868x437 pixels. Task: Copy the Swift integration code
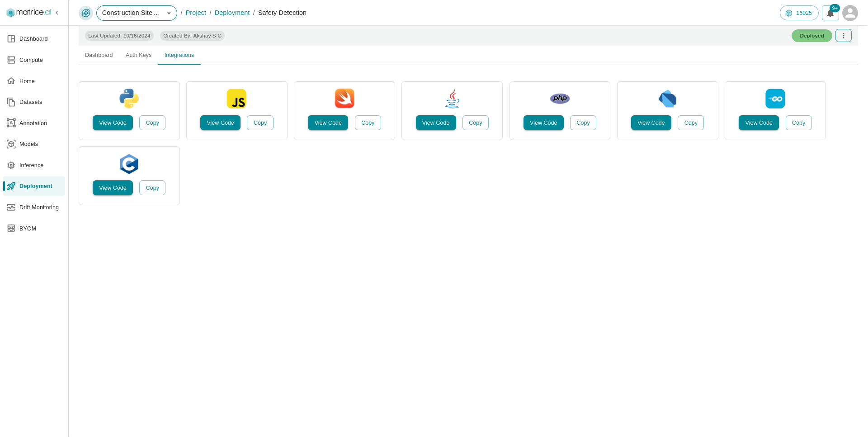pos(368,123)
